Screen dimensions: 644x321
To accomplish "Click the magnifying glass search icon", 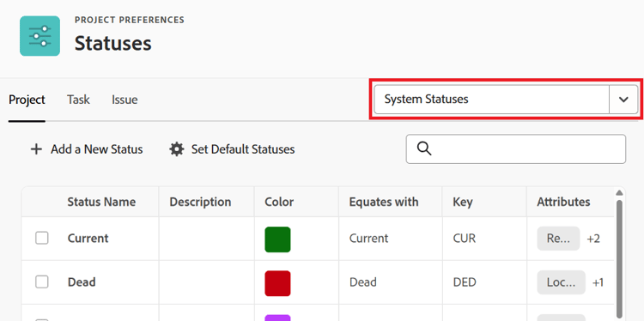I will (424, 148).
